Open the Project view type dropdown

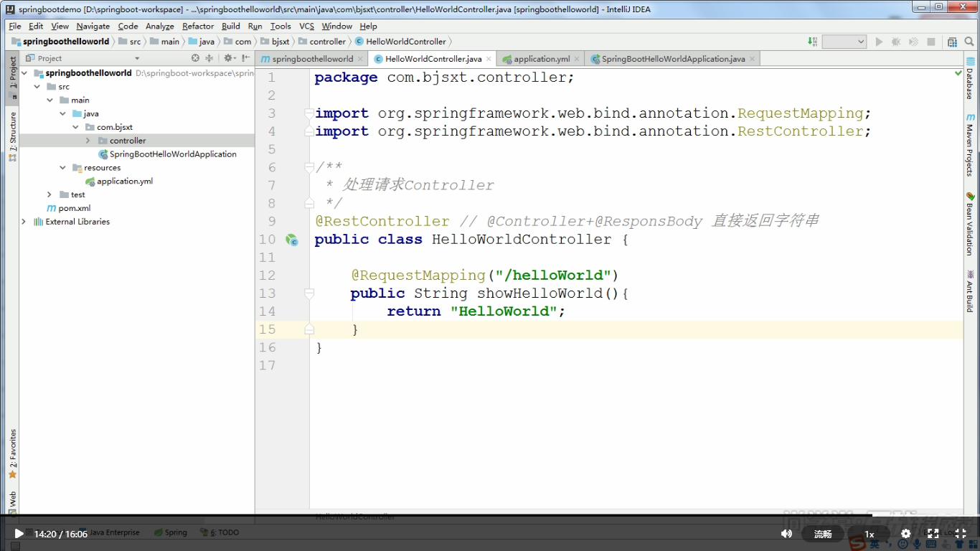click(136, 59)
